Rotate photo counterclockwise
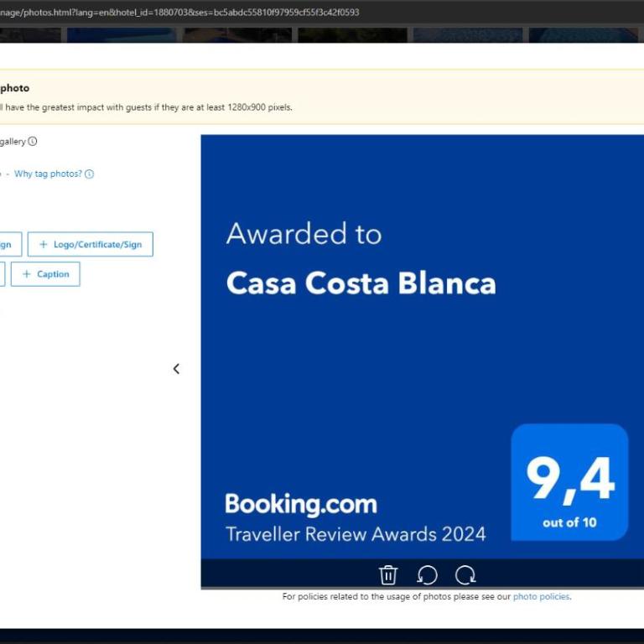The image size is (644, 644). pos(427,574)
